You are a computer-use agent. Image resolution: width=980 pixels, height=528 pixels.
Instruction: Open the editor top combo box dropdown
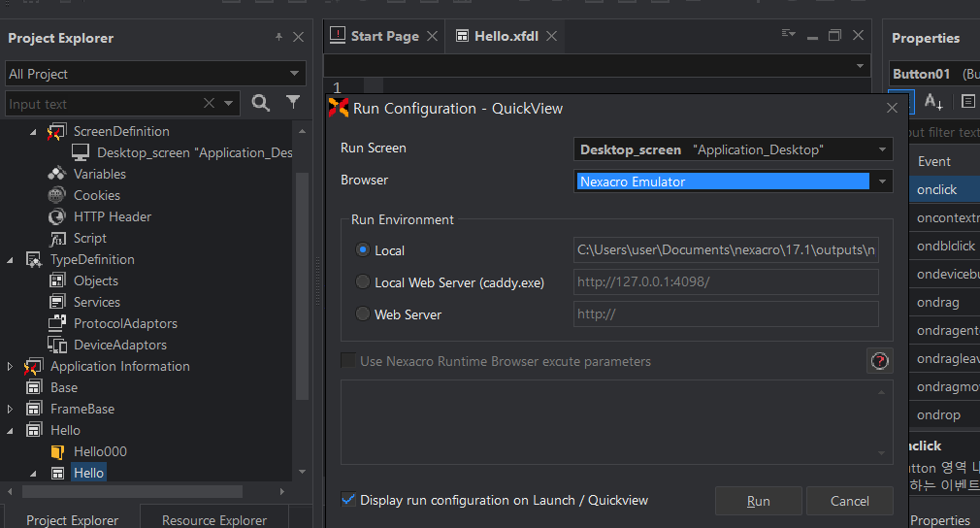click(x=860, y=66)
